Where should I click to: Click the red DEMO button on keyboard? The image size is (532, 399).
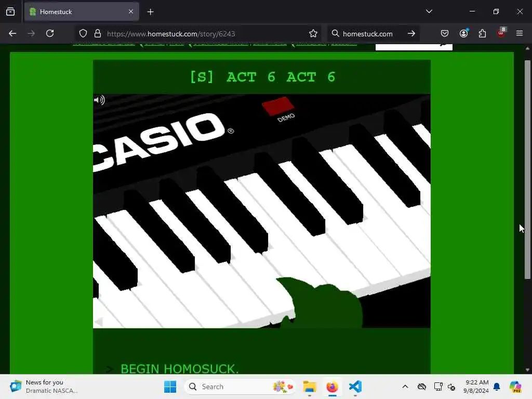coord(278,106)
